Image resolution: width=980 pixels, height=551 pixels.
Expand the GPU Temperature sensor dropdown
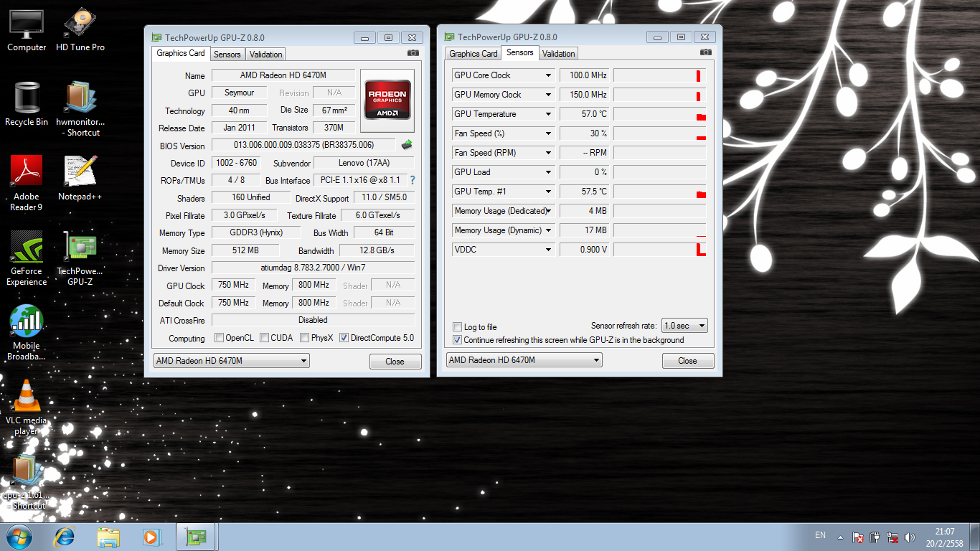548,114
